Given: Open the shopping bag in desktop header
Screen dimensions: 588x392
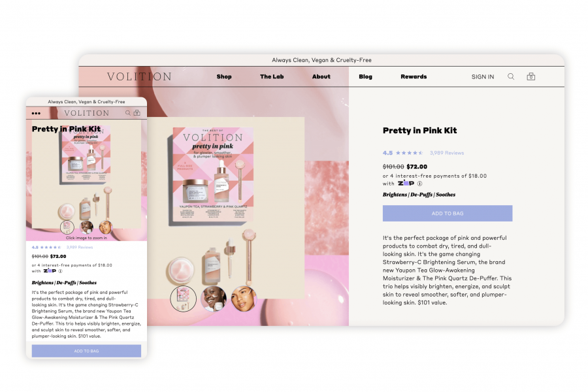Looking at the screenshot, I should [x=531, y=76].
